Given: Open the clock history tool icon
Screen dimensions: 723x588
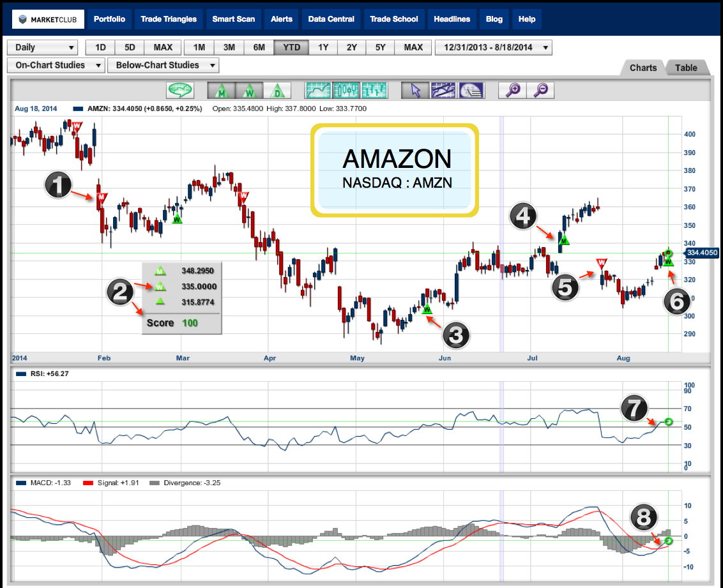Looking at the screenshot, I should [x=471, y=90].
